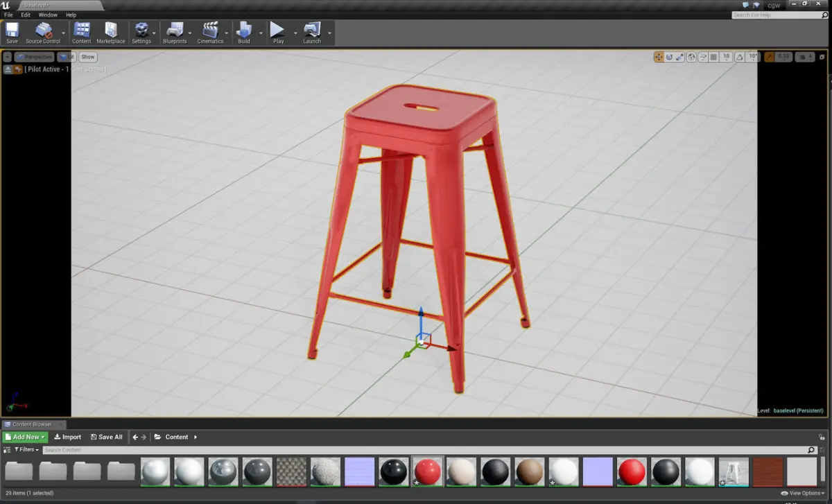Click the Search For Help field
This screenshot has width=832, height=504.
pyautogui.click(x=779, y=15)
